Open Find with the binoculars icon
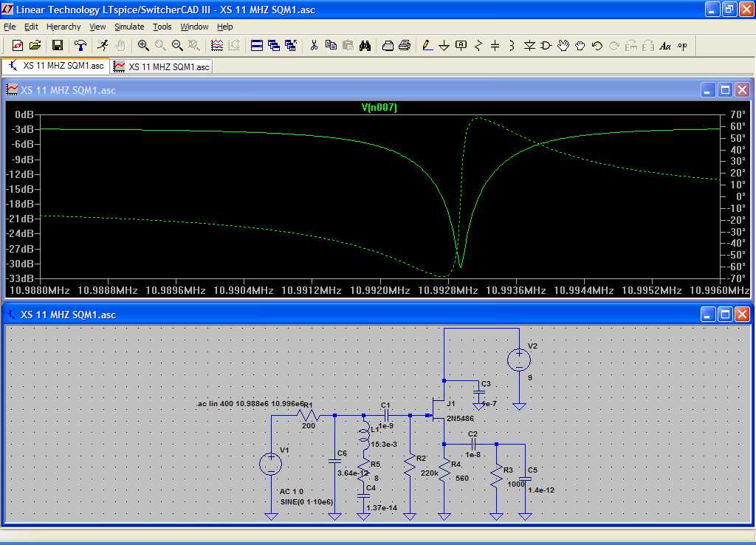 click(365, 46)
